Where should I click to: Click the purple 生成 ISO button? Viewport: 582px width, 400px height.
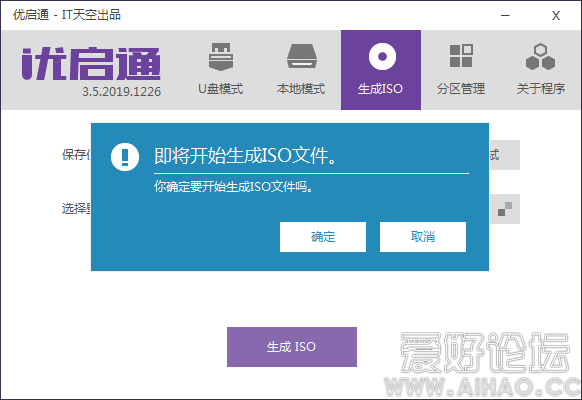coord(292,347)
